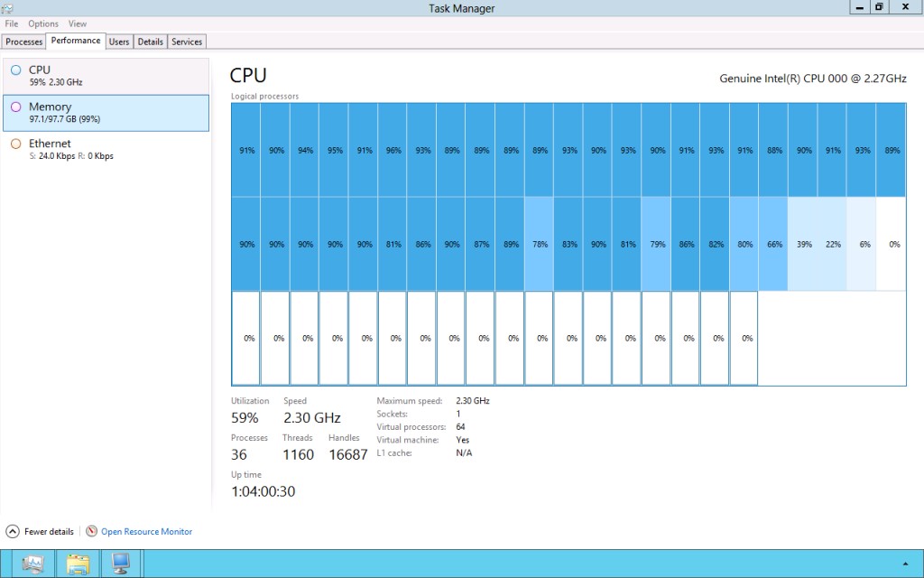
Task: Click the L1 cache N/A value
Action: (464, 453)
